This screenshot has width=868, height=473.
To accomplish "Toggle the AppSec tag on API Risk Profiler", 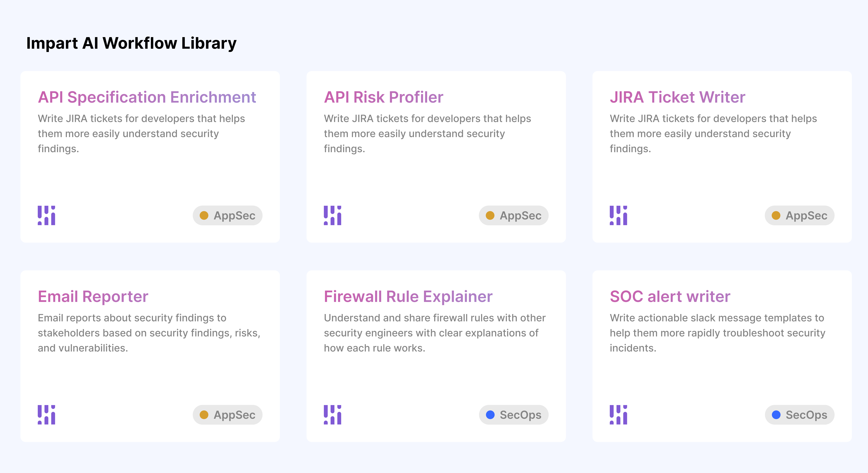I will [x=513, y=215].
